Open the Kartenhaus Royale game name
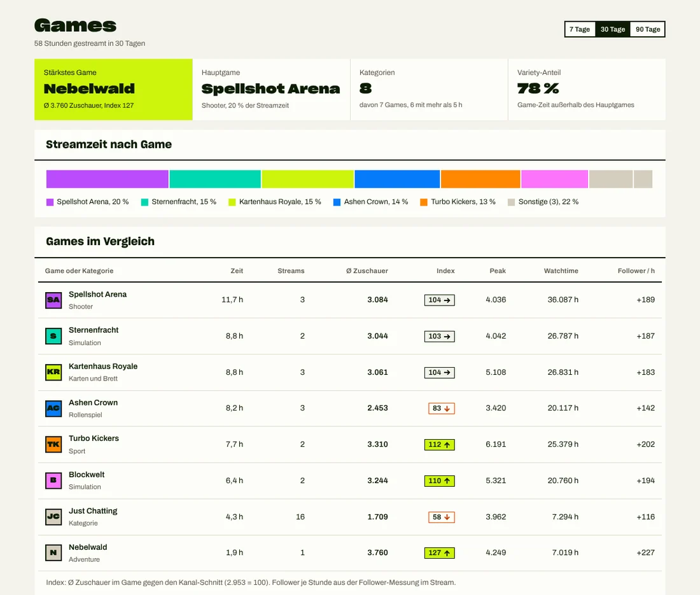Image resolution: width=700 pixels, height=595 pixels. pyautogui.click(x=103, y=367)
